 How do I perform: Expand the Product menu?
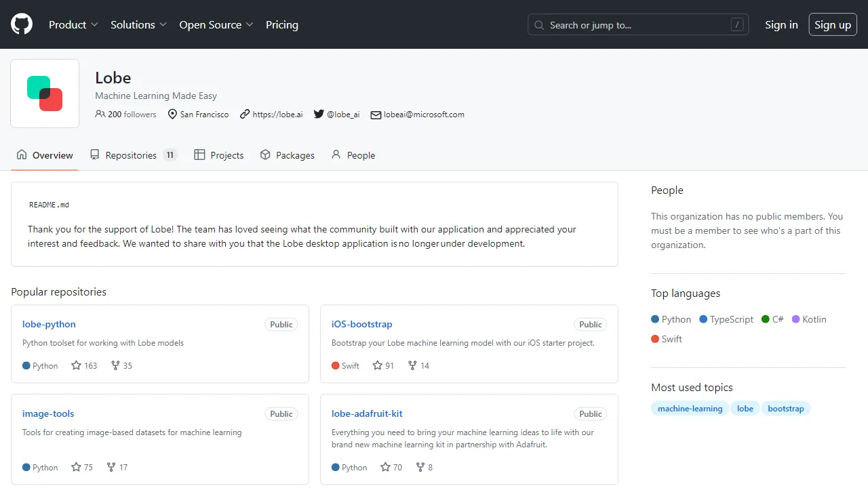click(73, 24)
